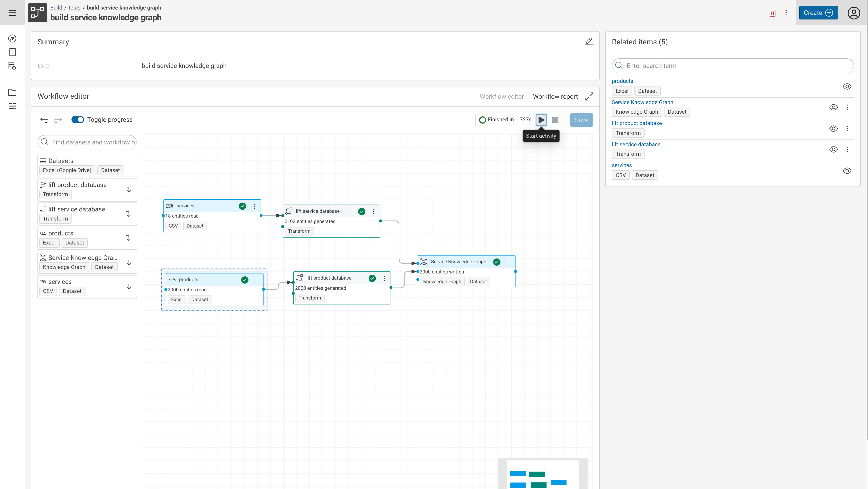Expand the workflow editor to fullscreen
868x489 pixels.
[589, 96]
